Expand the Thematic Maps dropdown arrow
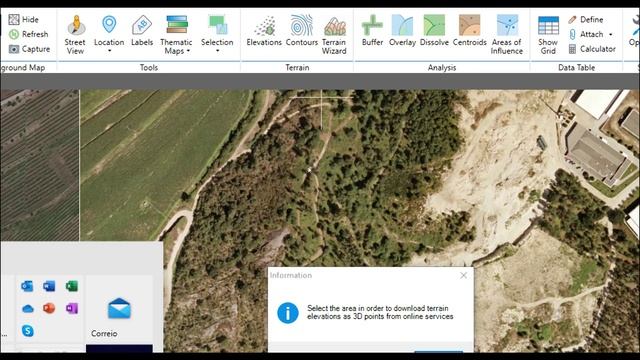 click(x=188, y=51)
